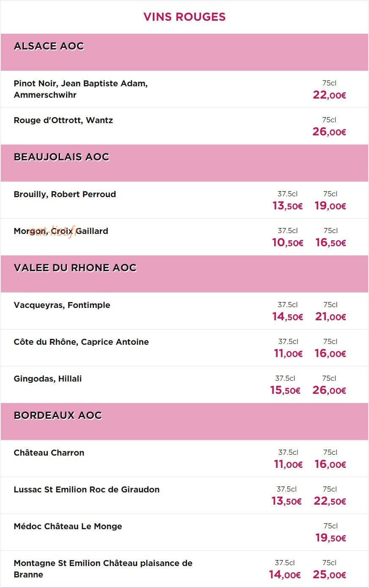Select the BORDEAUX AOC section header
The width and height of the screenshot is (369, 588).
pyautogui.click(x=184, y=422)
